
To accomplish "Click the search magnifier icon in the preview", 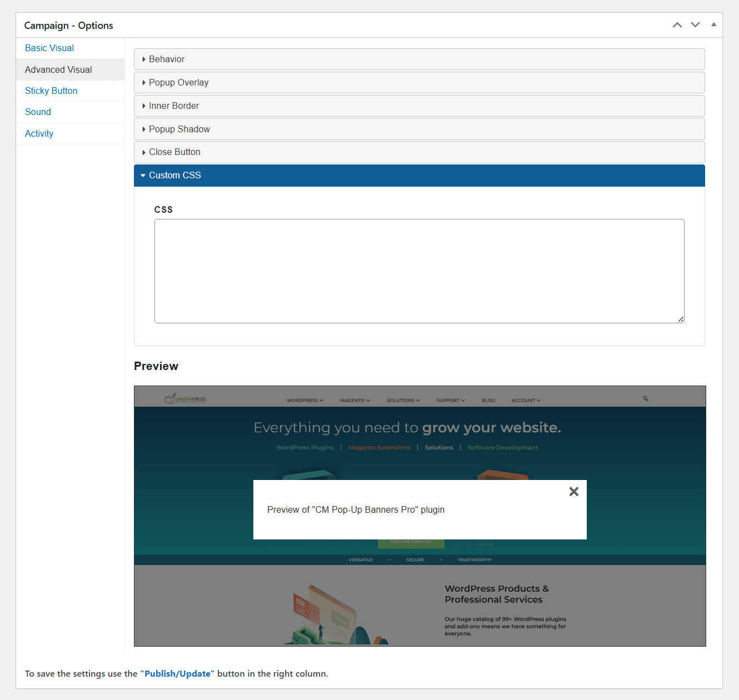I will click(x=645, y=399).
